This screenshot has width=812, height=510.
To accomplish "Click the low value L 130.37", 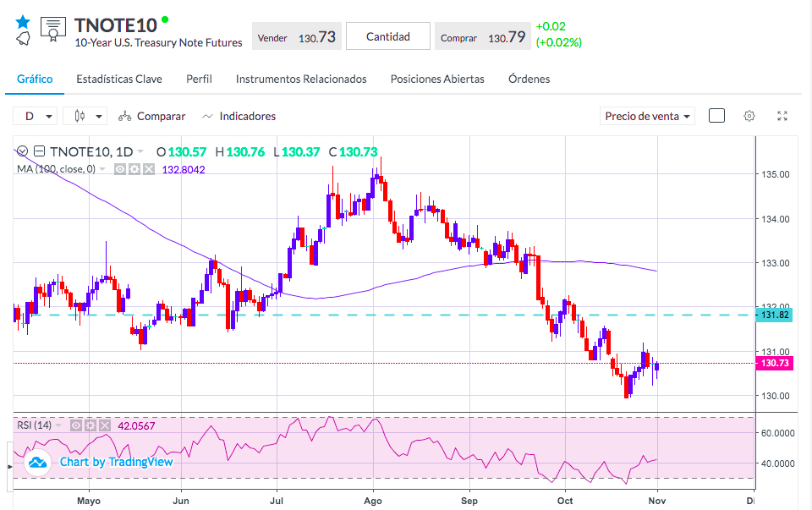I will [297, 151].
